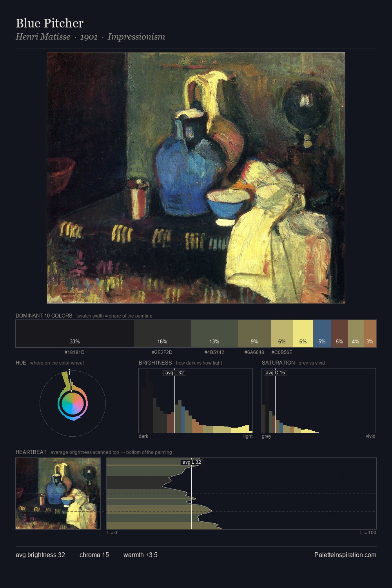392x588 pixels.
Task: Click the '#18181D' hex code
Action: click(x=74, y=352)
